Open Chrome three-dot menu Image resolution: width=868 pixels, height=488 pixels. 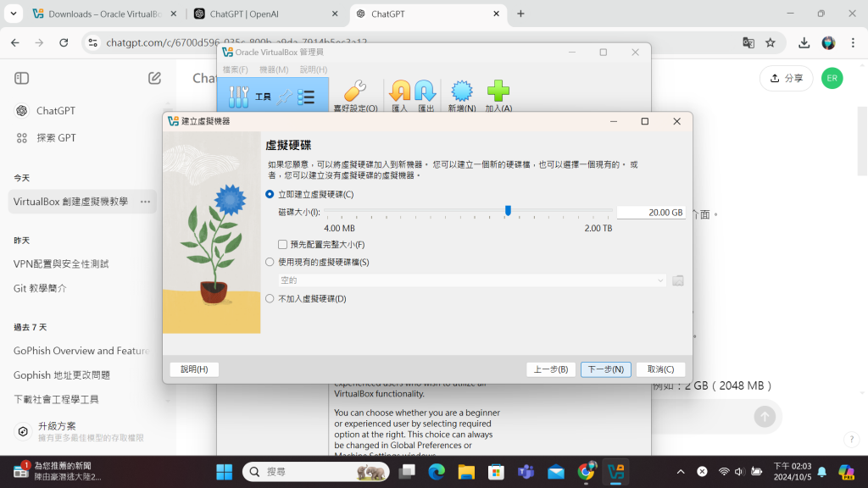click(x=853, y=42)
